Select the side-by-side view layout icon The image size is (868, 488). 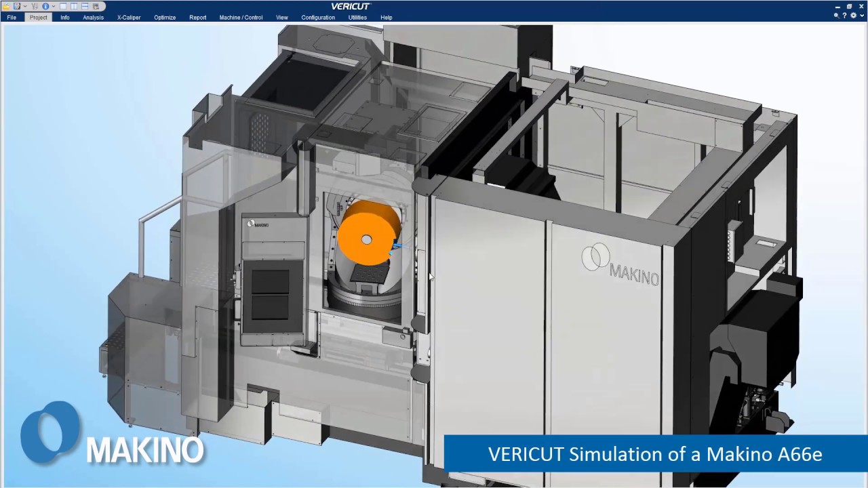(x=74, y=6)
